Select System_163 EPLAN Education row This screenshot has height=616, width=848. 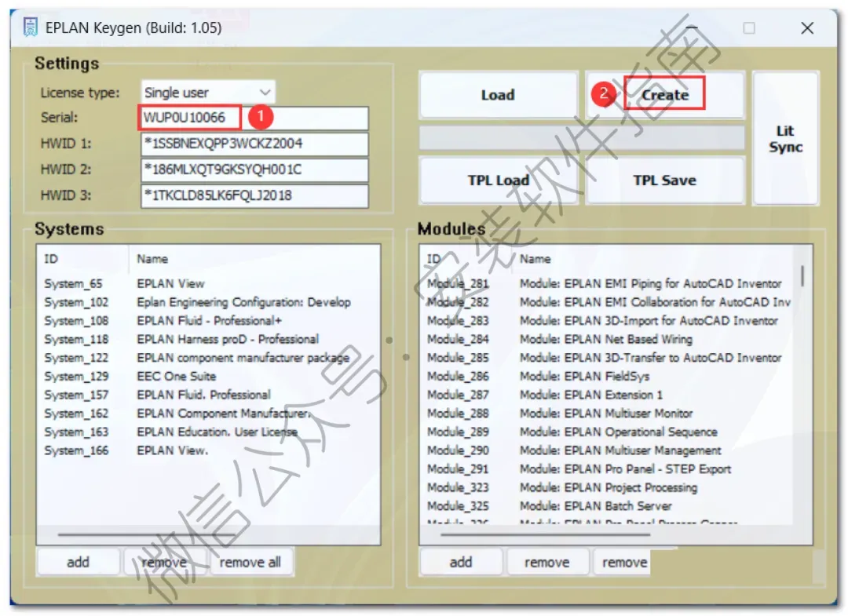pyautogui.click(x=208, y=432)
